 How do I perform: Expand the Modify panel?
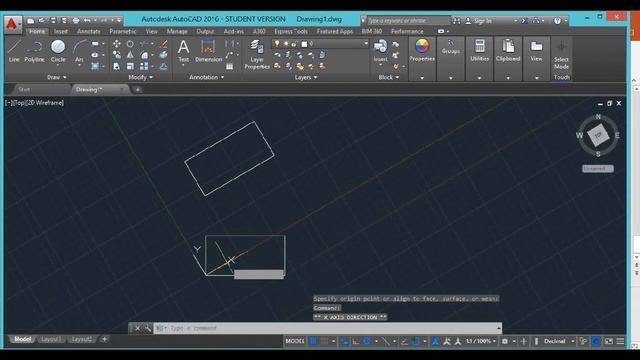[140, 77]
